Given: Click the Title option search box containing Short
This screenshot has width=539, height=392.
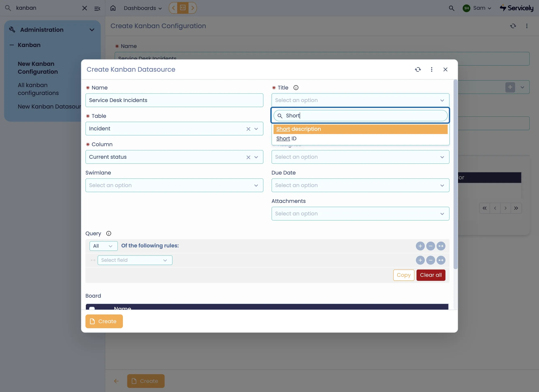Looking at the screenshot, I should [x=360, y=116].
